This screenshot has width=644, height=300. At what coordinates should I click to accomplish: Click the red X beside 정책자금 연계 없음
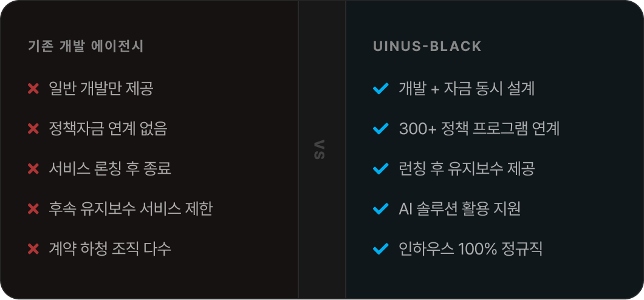click(33, 129)
